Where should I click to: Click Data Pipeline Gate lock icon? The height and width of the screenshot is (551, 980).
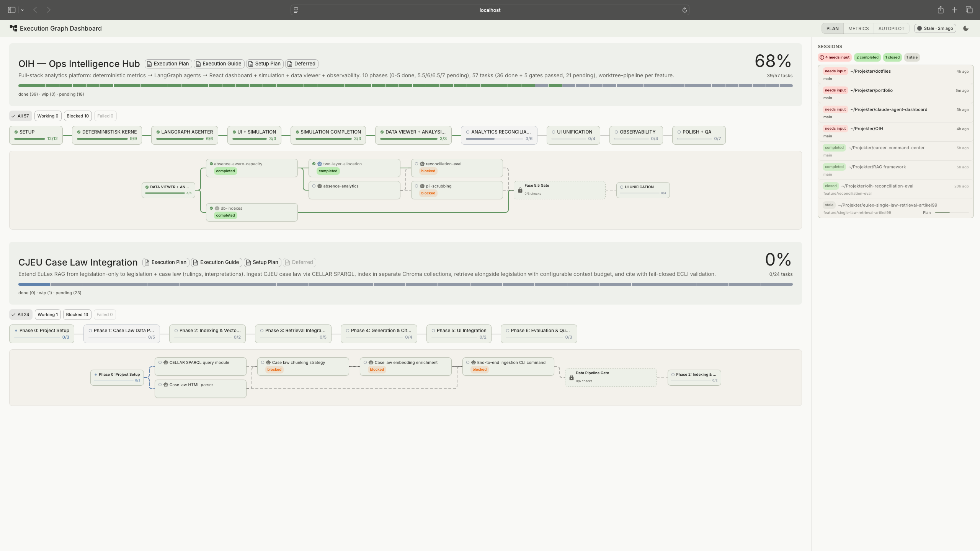(572, 378)
